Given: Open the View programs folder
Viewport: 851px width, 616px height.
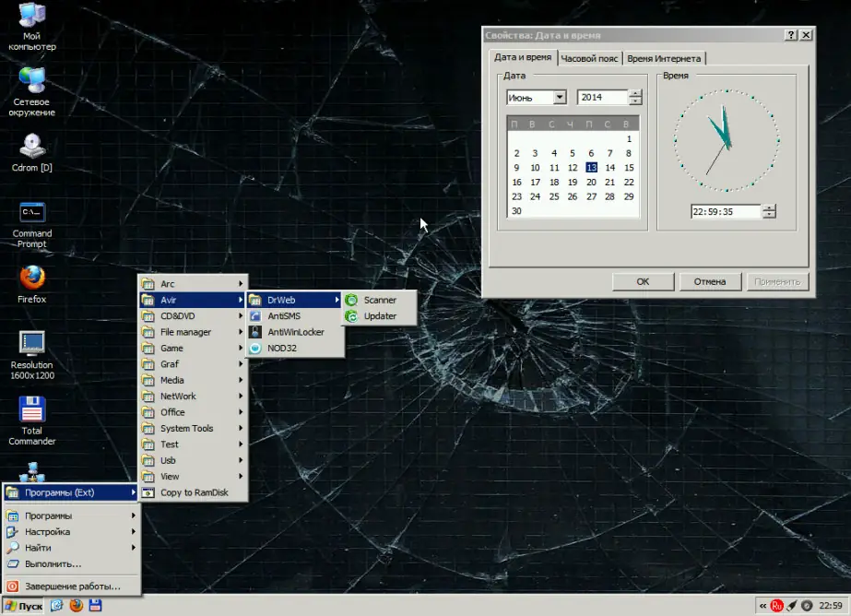Looking at the screenshot, I should click(x=194, y=477).
